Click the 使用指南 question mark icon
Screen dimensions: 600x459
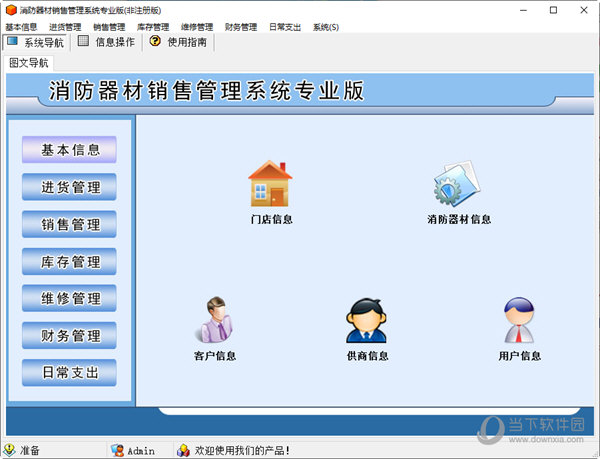click(x=155, y=41)
